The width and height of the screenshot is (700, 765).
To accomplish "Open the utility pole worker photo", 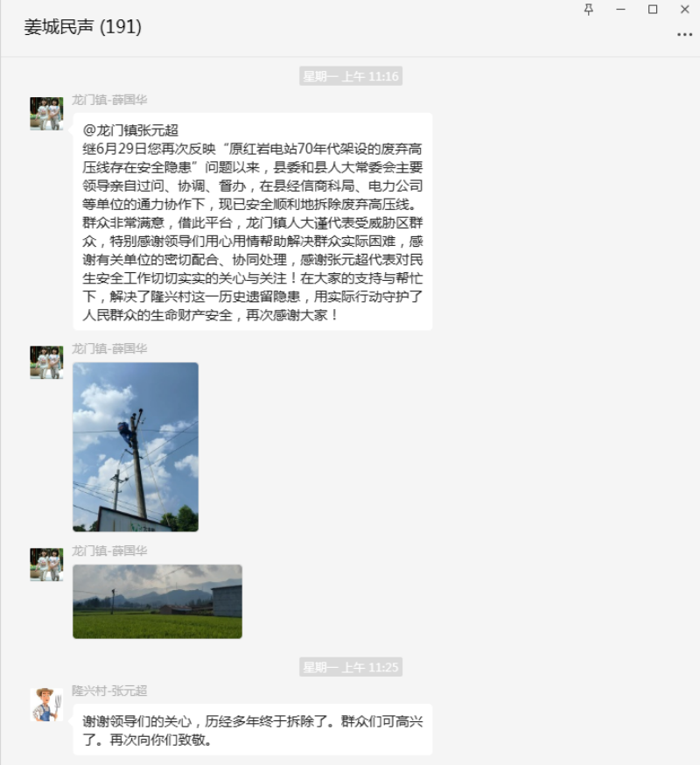I will [136, 447].
